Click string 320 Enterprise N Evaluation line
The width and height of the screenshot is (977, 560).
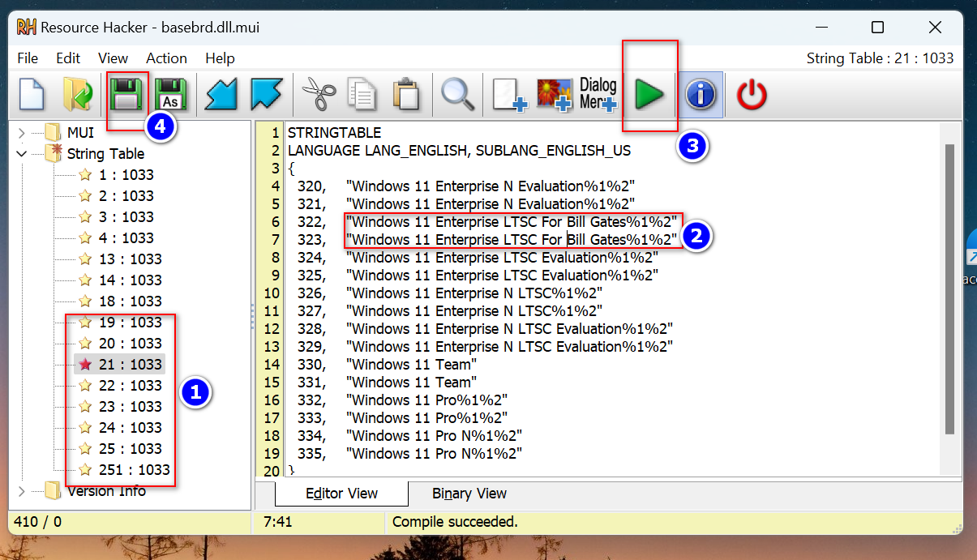point(465,186)
